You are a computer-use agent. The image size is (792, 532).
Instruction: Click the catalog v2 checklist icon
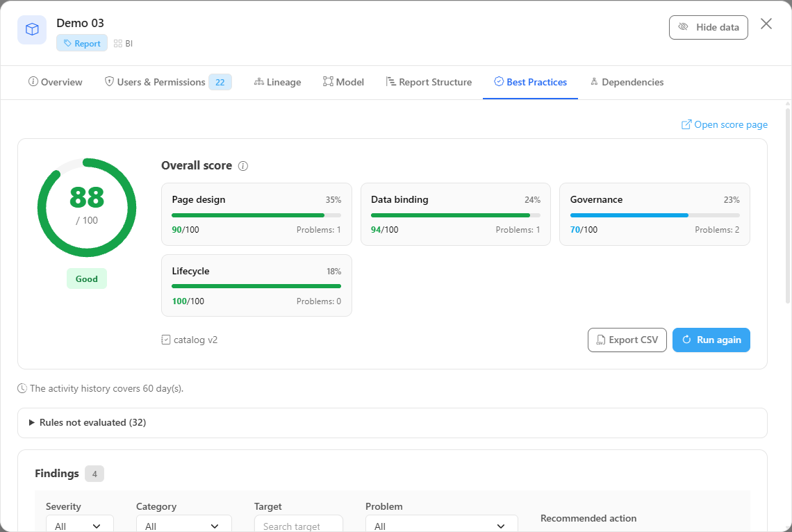(x=165, y=340)
